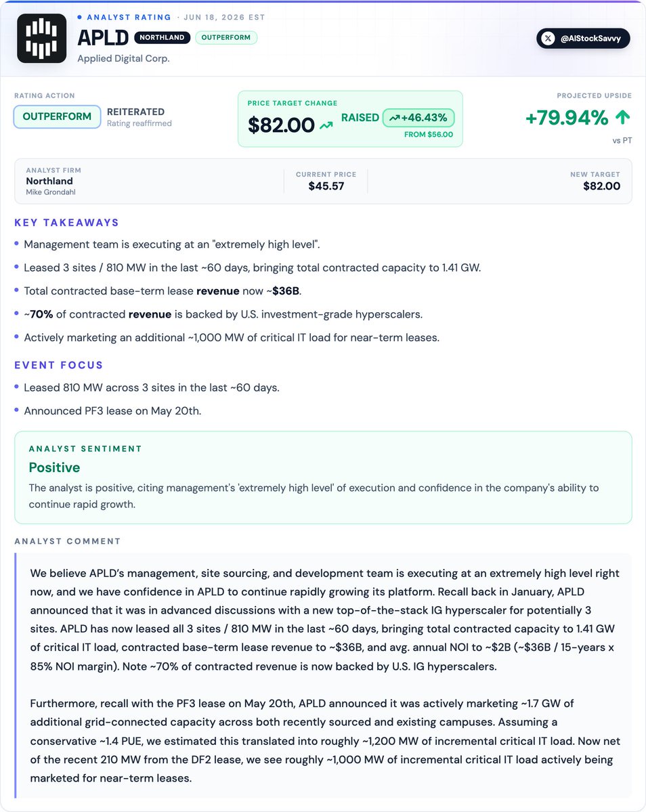Click the Positive analyst sentiment card
Image resolution: width=646 pixels, height=812 pixels.
point(323,477)
